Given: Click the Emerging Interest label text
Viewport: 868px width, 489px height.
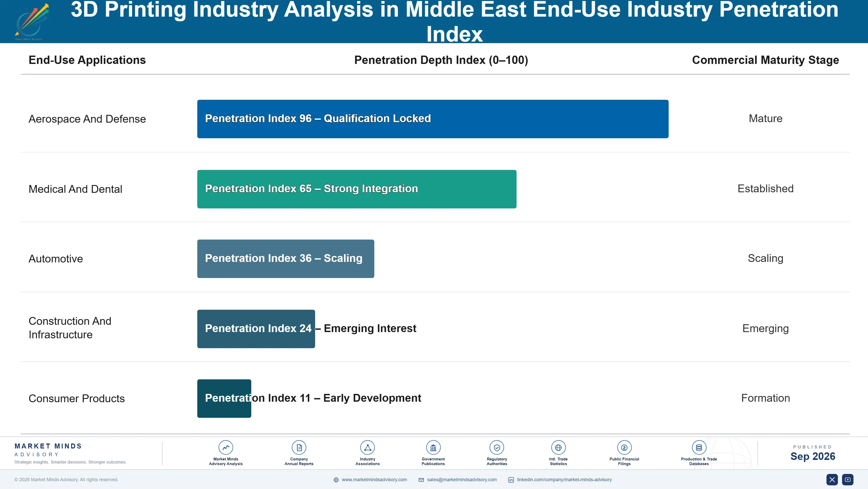Looking at the screenshot, I should click(x=370, y=328).
